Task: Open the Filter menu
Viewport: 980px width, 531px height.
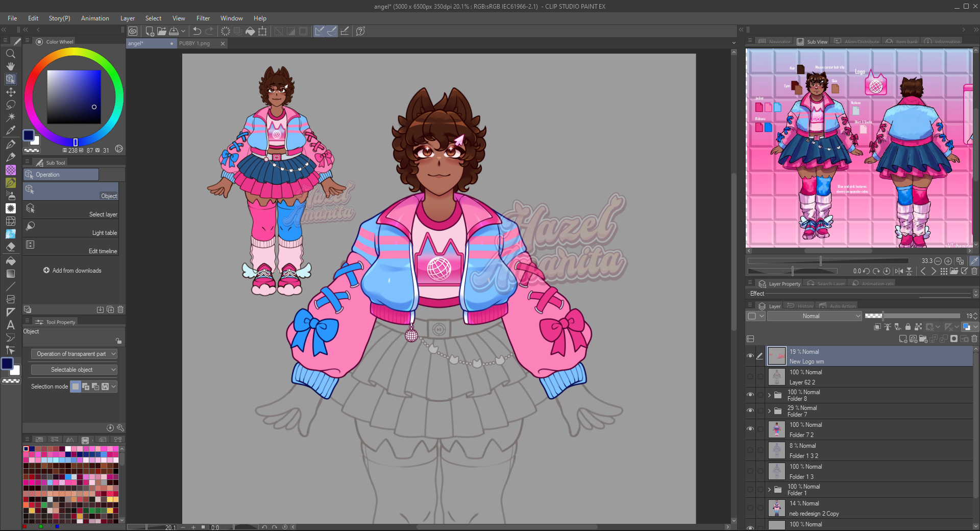Action: [x=203, y=18]
